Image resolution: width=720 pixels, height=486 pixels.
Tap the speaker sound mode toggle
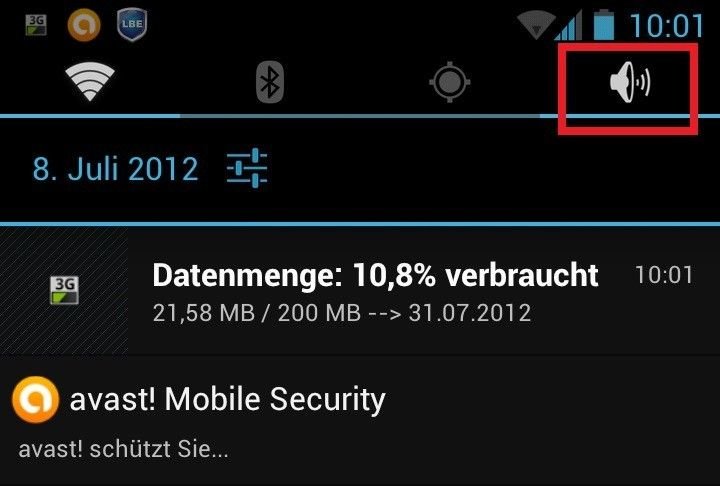[x=630, y=82]
